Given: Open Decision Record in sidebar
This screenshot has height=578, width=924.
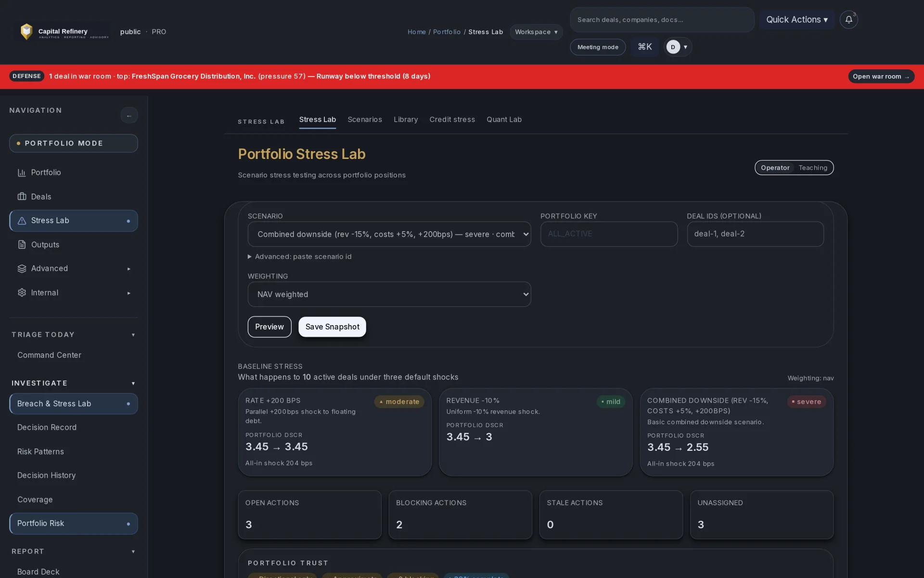Looking at the screenshot, I should (x=74, y=428).
